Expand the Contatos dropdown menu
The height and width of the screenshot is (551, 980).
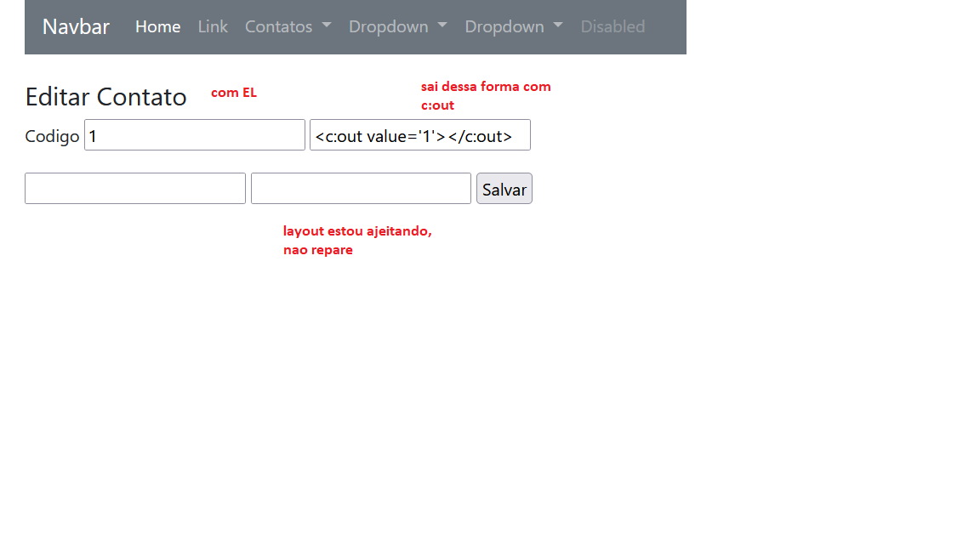288,27
